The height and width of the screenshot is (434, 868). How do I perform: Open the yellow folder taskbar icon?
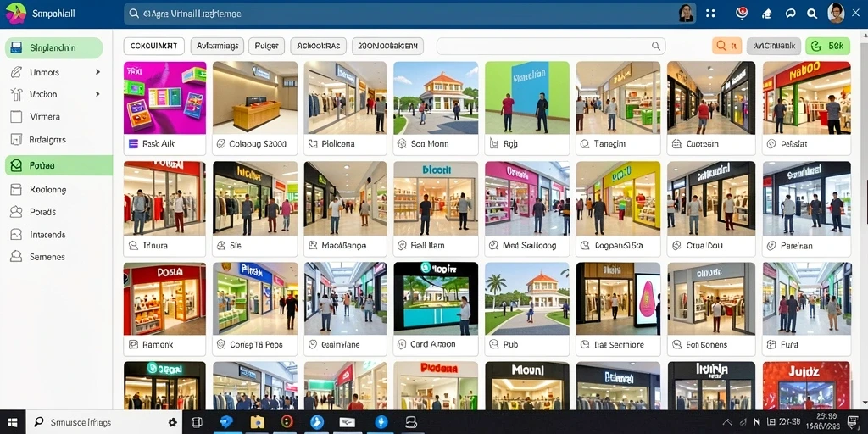coord(257,422)
